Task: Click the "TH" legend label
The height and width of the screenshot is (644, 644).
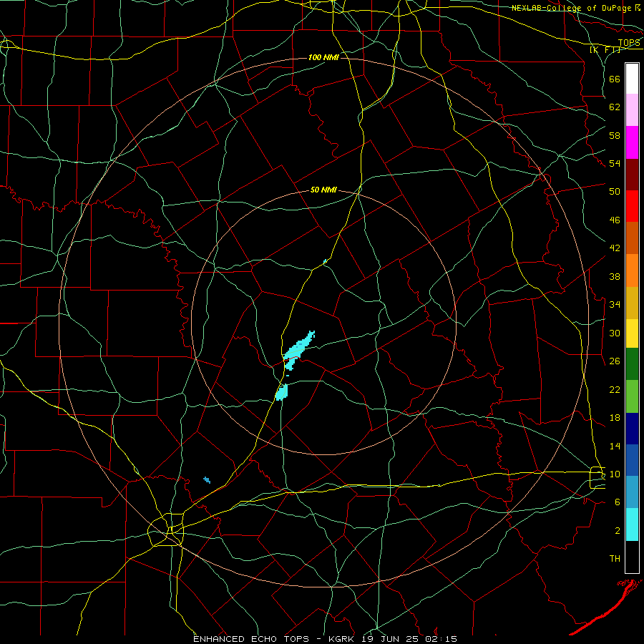Action: tap(615, 559)
